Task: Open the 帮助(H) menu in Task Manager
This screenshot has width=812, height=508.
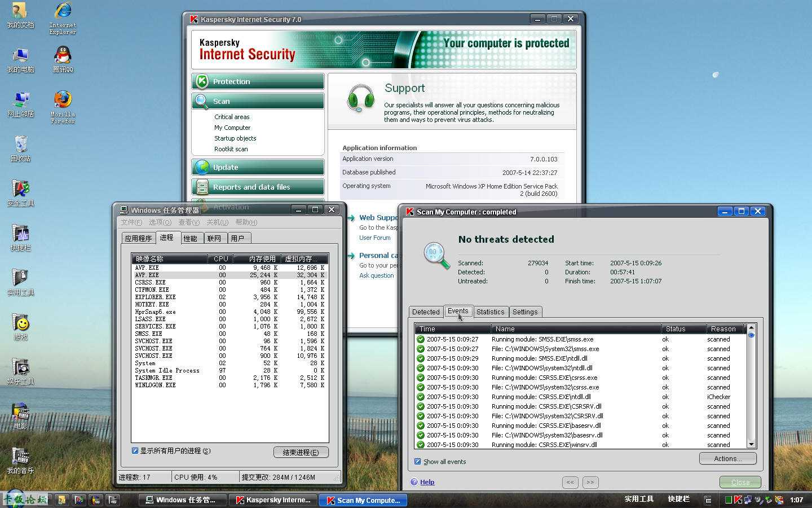Action: tap(246, 222)
